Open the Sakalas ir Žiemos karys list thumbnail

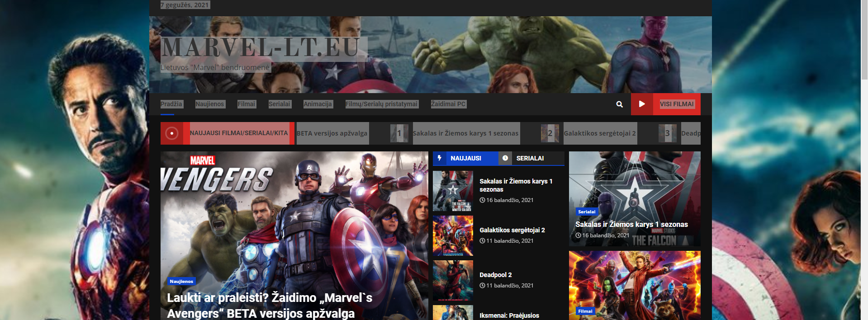tap(453, 191)
